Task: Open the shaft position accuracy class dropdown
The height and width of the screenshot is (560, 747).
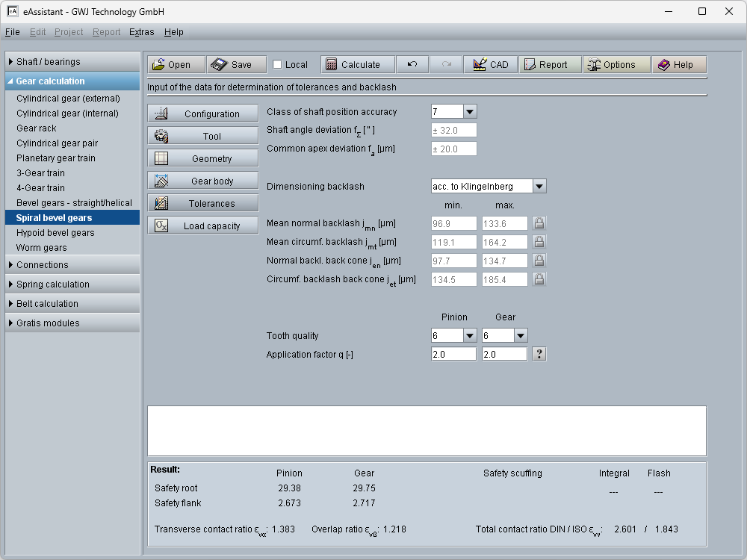Action: point(469,112)
